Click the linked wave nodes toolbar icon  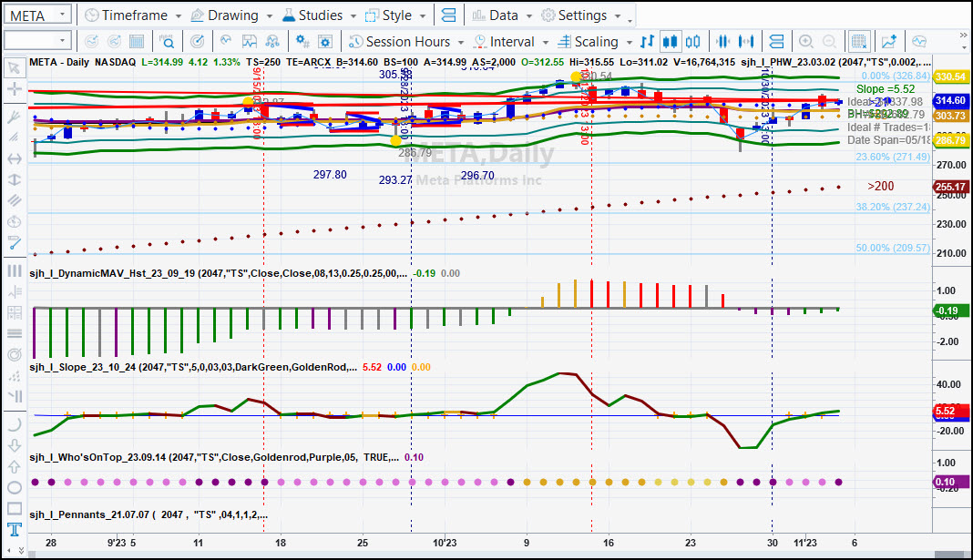[x=271, y=42]
